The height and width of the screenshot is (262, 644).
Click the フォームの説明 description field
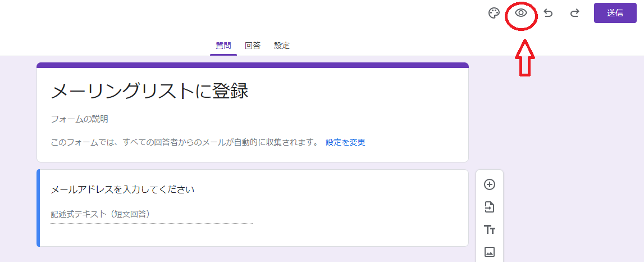point(79,119)
